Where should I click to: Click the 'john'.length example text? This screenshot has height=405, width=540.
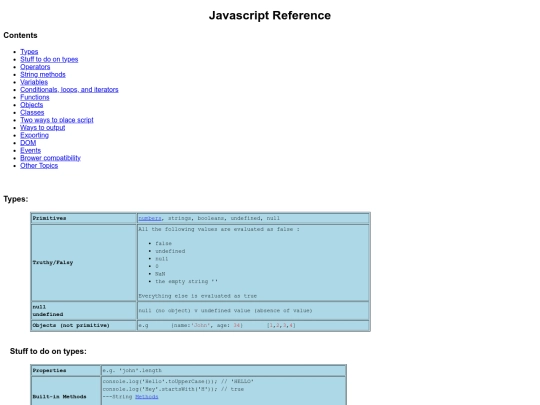(x=140, y=370)
